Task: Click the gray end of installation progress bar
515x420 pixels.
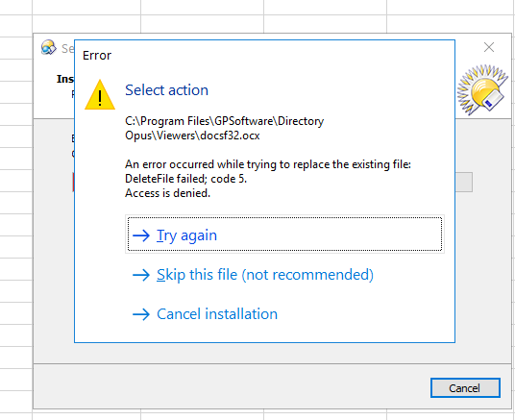Action: point(464,182)
